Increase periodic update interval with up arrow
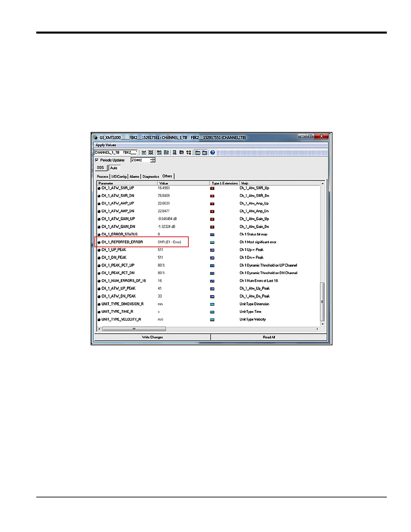 pos(153,159)
